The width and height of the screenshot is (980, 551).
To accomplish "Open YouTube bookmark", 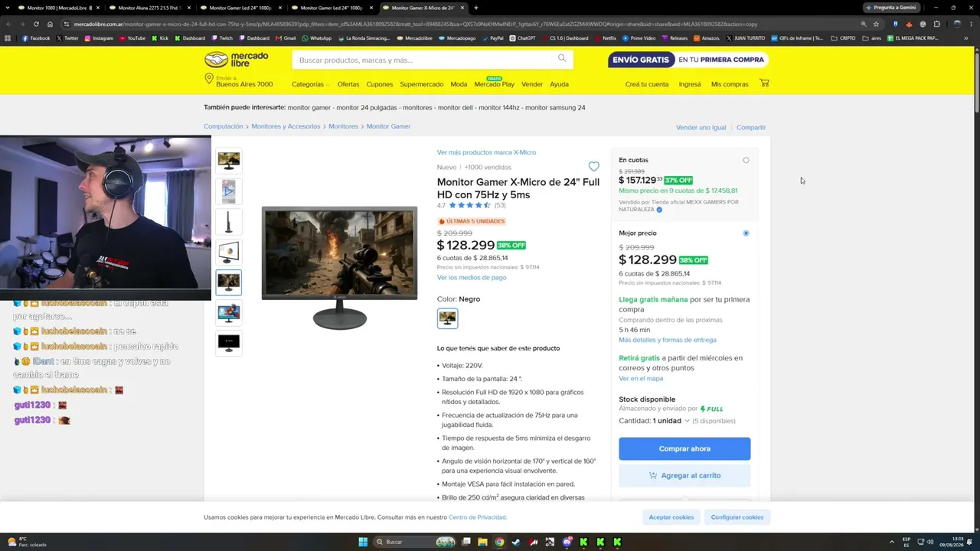I will 132,38.
